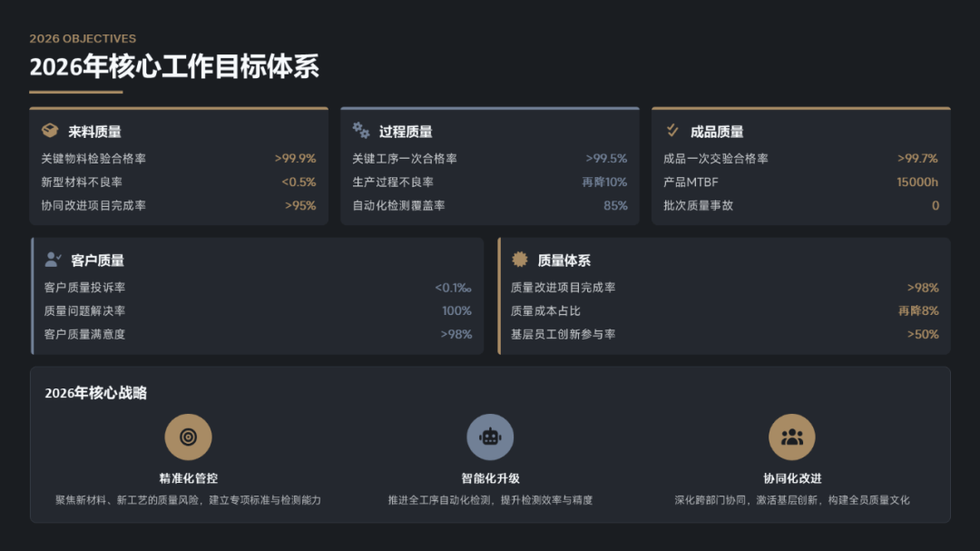Click the 智能化升级 strategy title
This screenshot has width=980, height=551.
coord(490,478)
